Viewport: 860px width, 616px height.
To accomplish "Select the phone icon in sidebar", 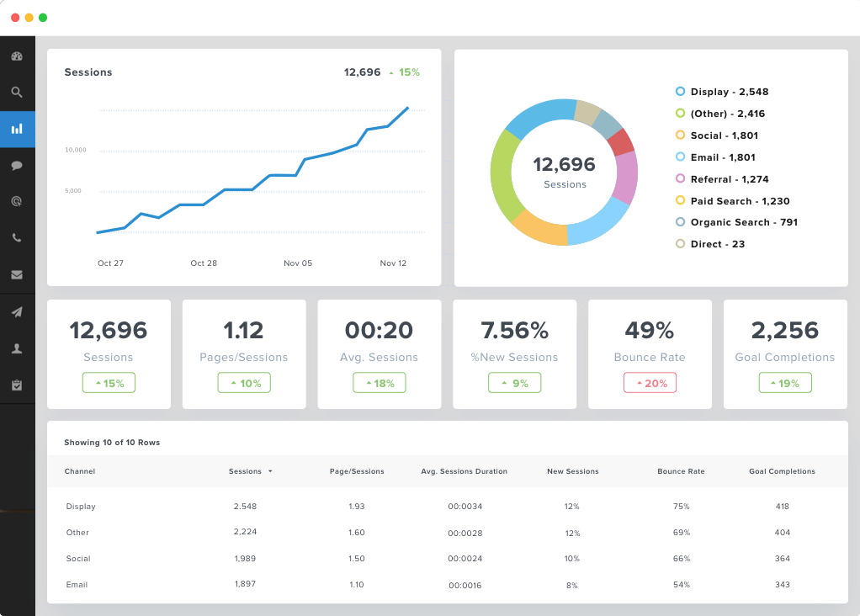I will coord(17,237).
